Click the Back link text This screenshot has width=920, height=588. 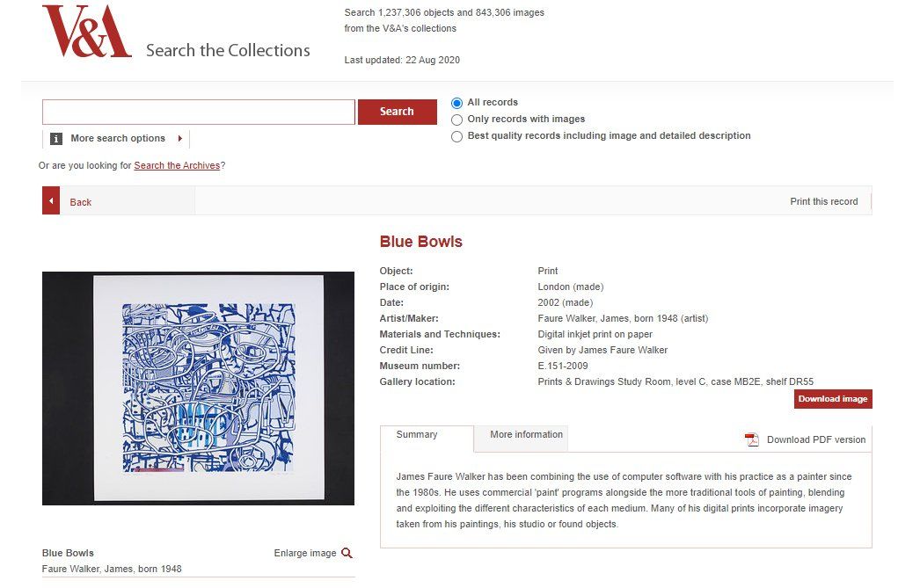(x=81, y=202)
